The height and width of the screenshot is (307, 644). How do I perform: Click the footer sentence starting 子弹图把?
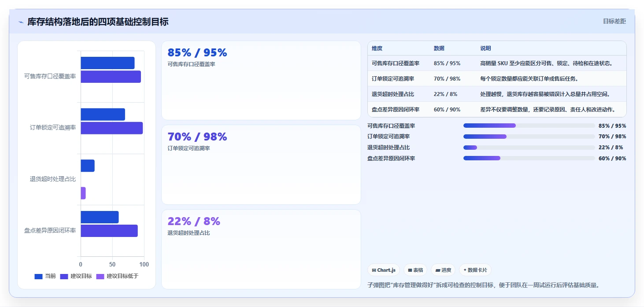point(483,285)
